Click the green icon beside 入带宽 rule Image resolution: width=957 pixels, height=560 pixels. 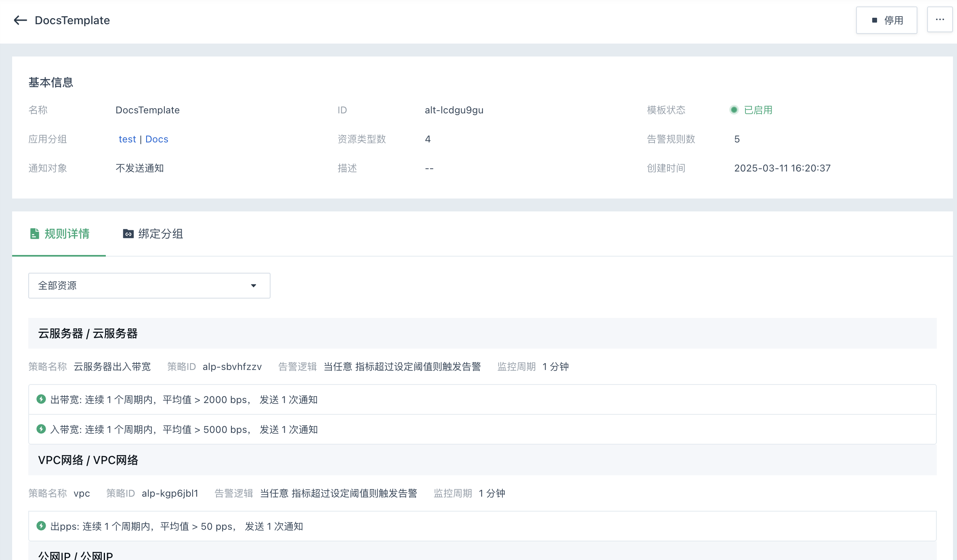pyautogui.click(x=41, y=429)
